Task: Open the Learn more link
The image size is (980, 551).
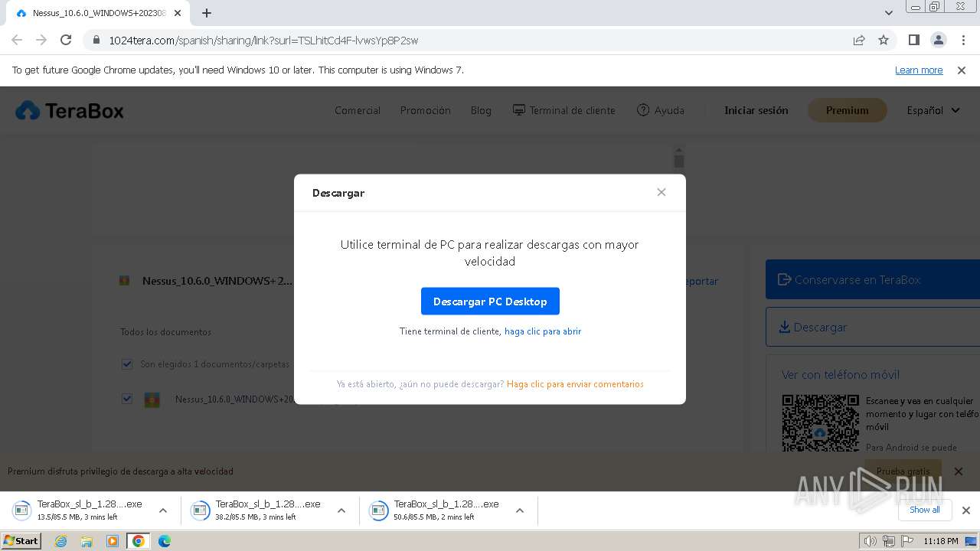Action: (x=919, y=70)
